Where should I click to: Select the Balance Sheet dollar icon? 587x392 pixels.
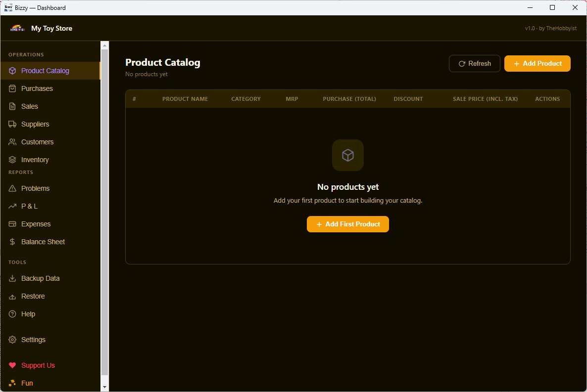pos(12,242)
